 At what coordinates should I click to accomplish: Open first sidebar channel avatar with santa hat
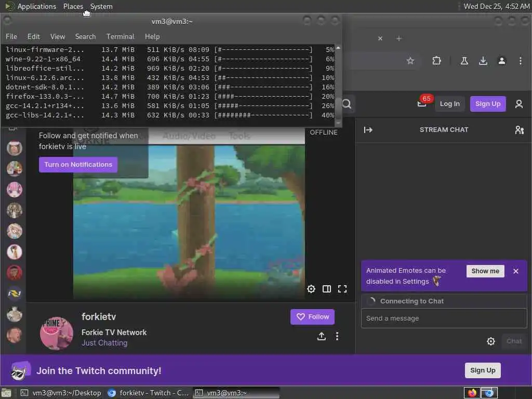coord(14,148)
